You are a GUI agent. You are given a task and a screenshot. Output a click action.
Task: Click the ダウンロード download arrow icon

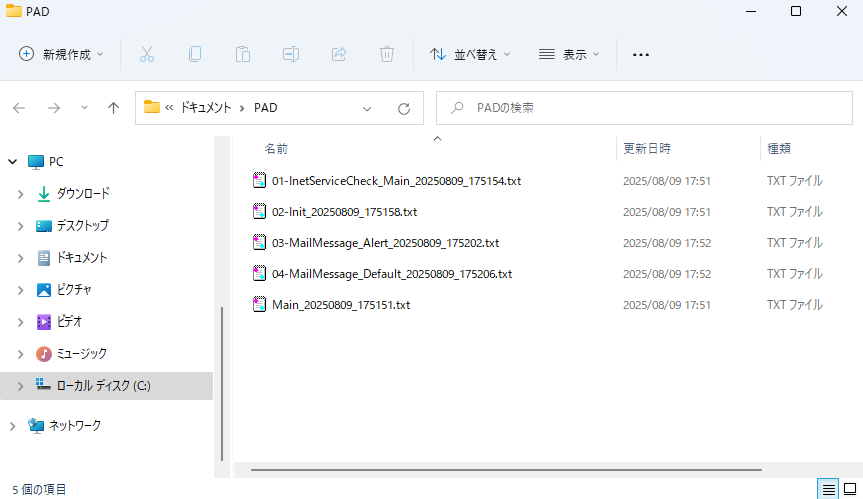[43, 194]
